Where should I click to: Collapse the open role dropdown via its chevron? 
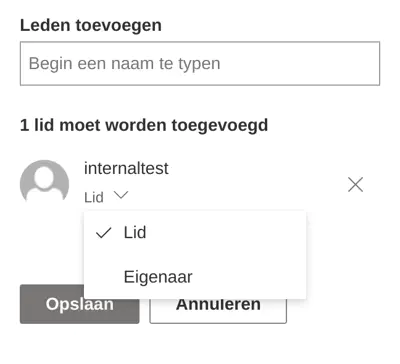point(121,194)
